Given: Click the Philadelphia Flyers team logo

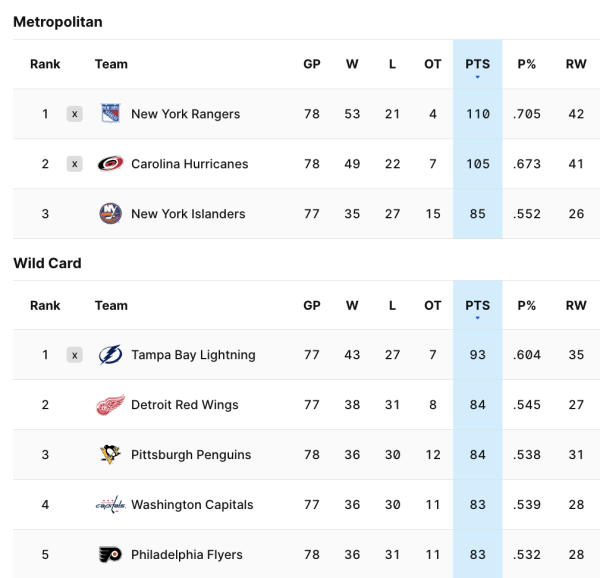Looking at the screenshot, I should pos(110,555).
